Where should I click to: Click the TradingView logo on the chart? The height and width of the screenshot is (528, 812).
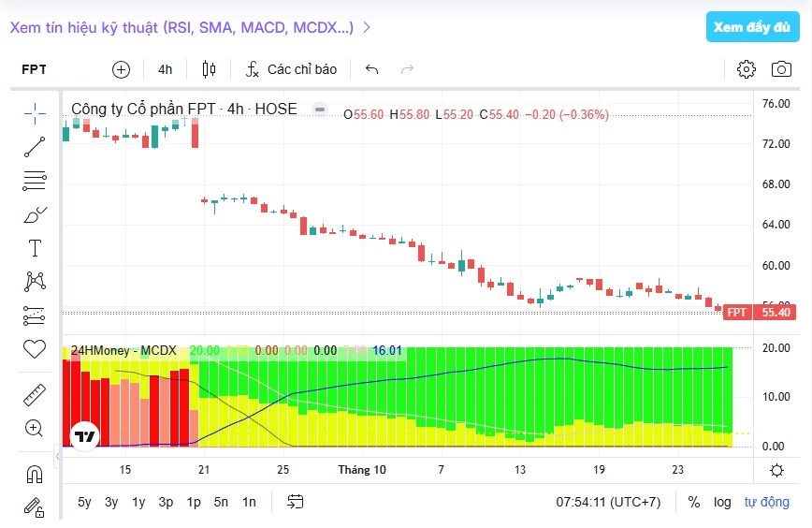click(x=84, y=436)
